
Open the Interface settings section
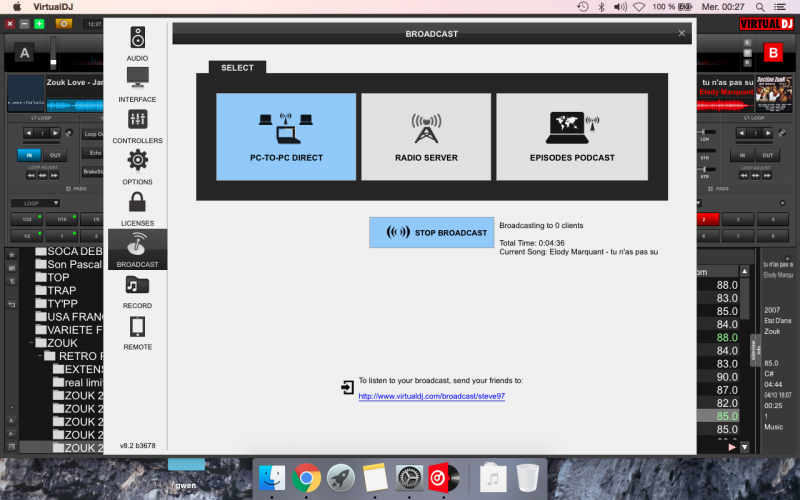point(137,85)
